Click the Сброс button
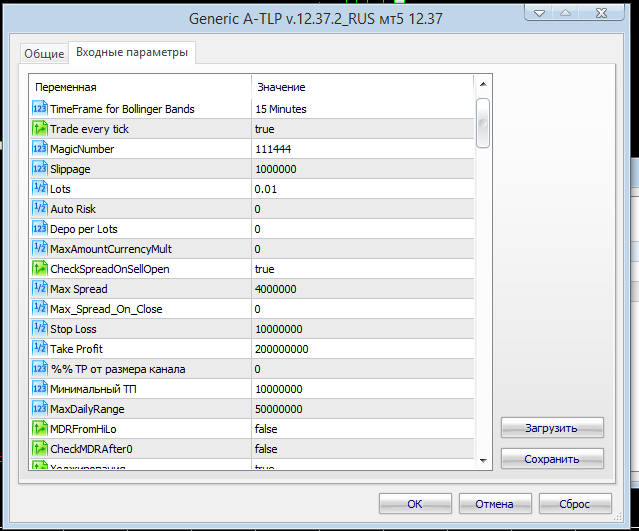The width and height of the screenshot is (639, 531). [575, 504]
